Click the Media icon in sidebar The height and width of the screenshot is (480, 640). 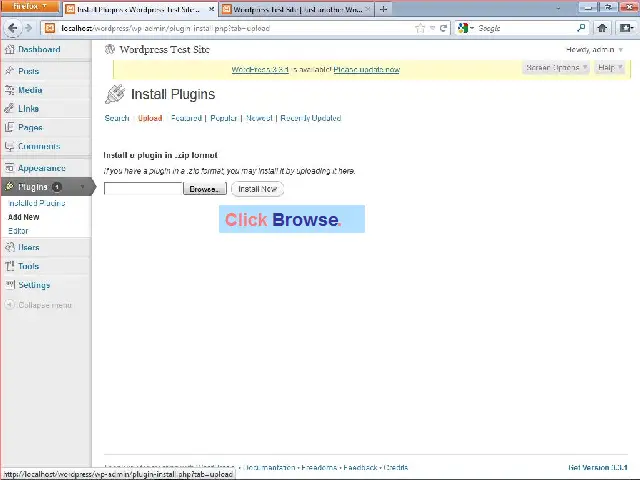(x=9, y=90)
